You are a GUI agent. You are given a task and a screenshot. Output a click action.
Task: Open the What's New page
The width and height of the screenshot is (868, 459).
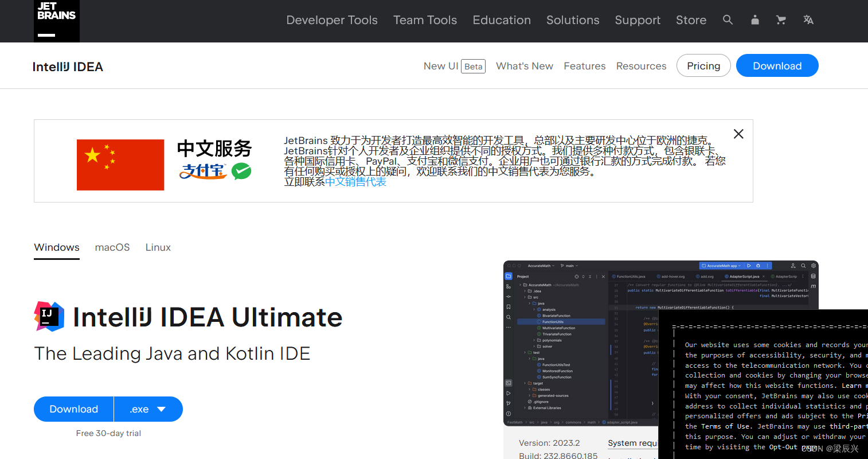tap(525, 66)
